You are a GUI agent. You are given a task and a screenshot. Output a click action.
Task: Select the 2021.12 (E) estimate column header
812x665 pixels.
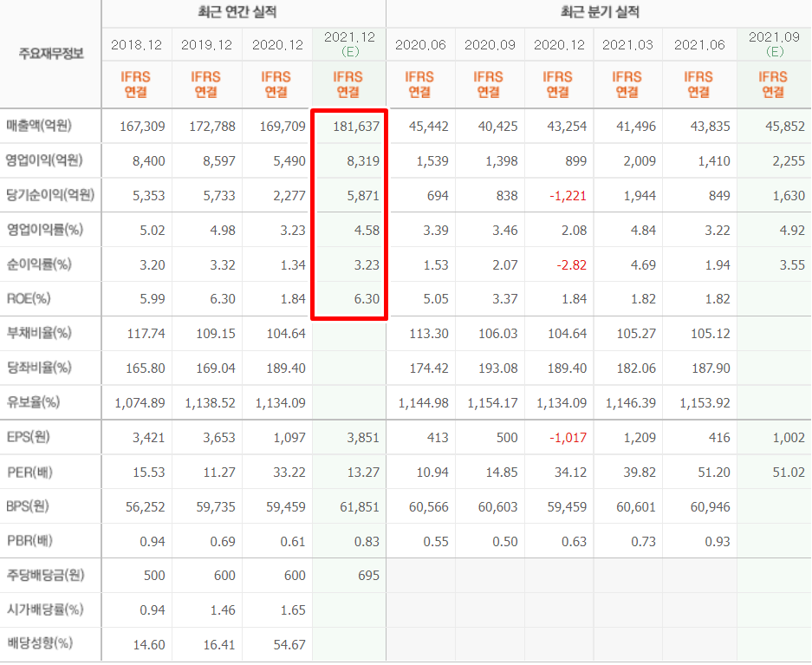[348, 43]
